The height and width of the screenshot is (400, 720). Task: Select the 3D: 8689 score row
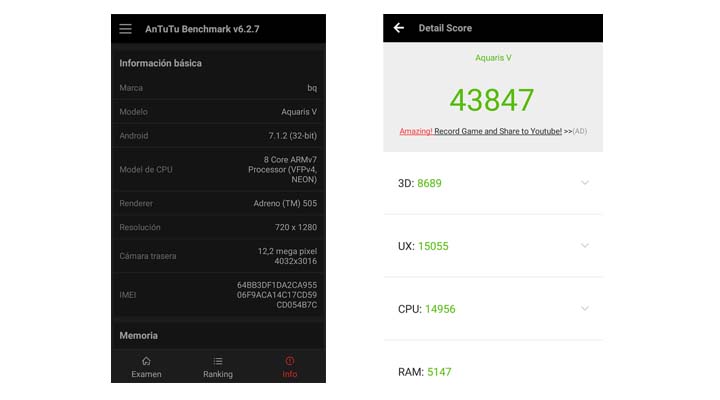493,183
